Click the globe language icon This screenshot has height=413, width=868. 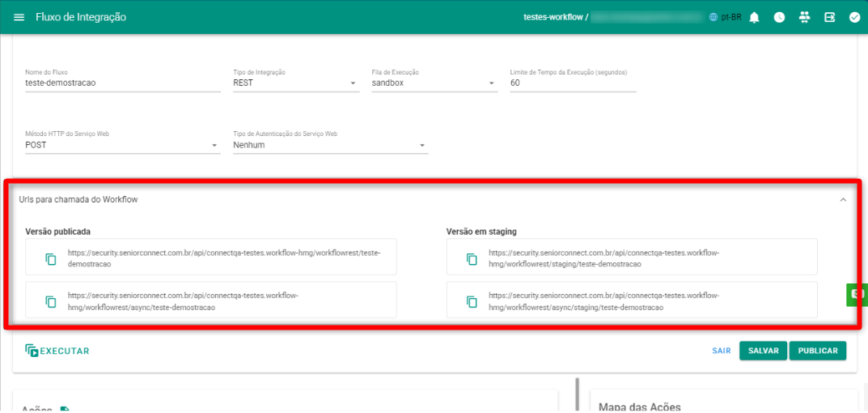tap(713, 17)
